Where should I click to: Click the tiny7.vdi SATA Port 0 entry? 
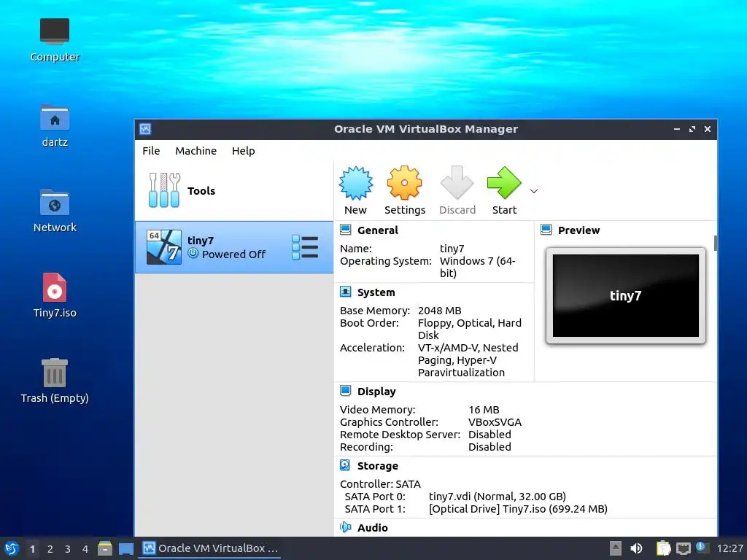[x=498, y=496]
